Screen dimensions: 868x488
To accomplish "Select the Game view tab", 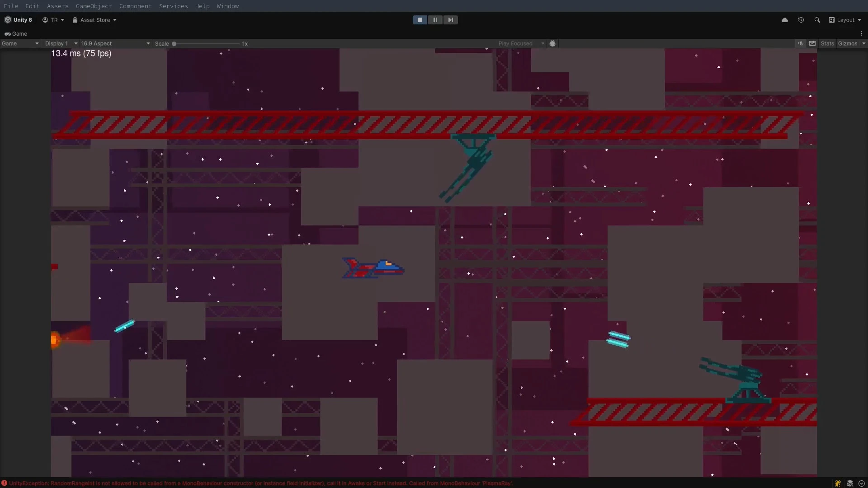I will [x=16, y=33].
